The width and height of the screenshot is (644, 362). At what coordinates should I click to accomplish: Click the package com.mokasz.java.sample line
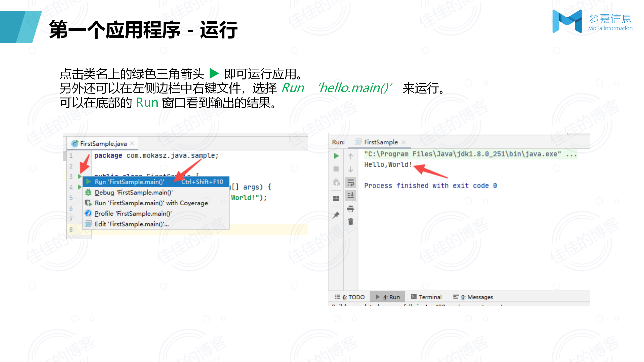pyautogui.click(x=156, y=156)
